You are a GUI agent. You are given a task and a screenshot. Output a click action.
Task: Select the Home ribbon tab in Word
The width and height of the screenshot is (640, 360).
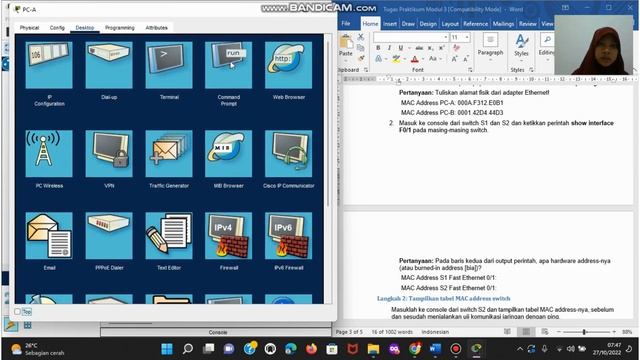370,24
